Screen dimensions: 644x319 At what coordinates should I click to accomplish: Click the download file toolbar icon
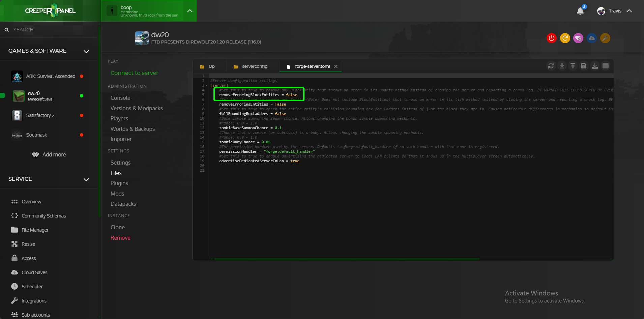click(562, 66)
